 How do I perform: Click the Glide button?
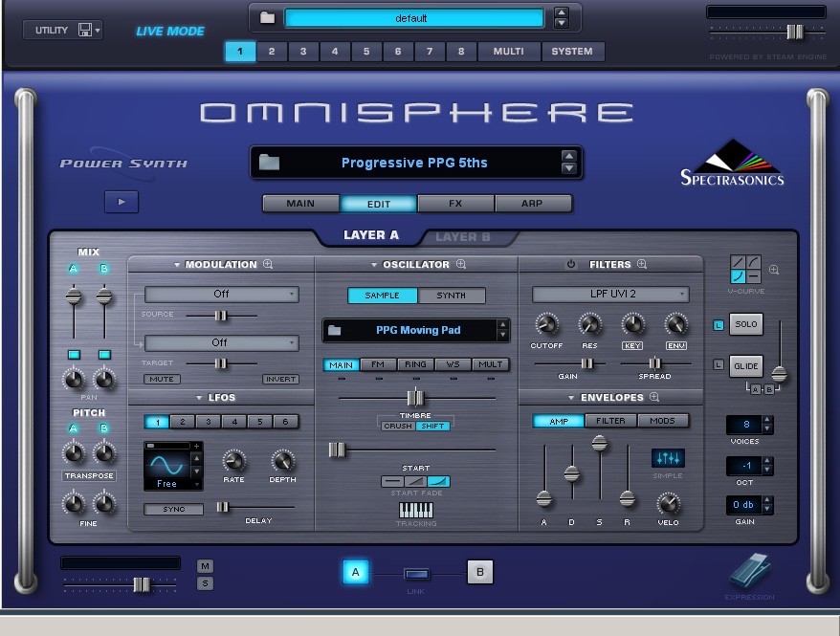pyautogui.click(x=745, y=366)
